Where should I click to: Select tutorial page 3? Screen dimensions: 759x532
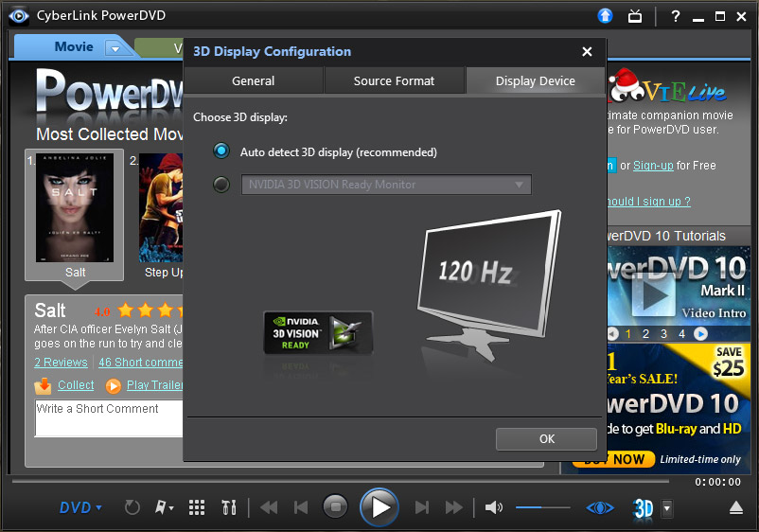coord(663,333)
